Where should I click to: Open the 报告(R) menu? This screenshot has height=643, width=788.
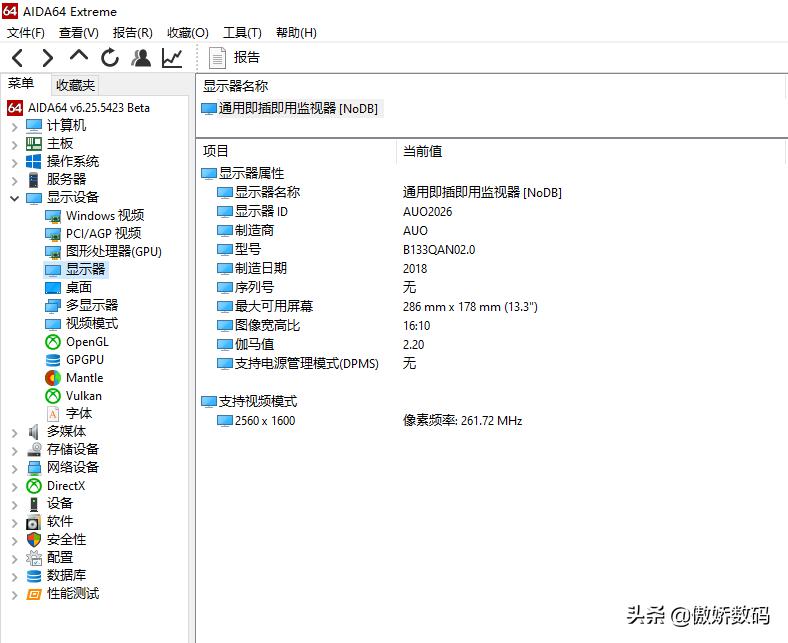[x=133, y=33]
